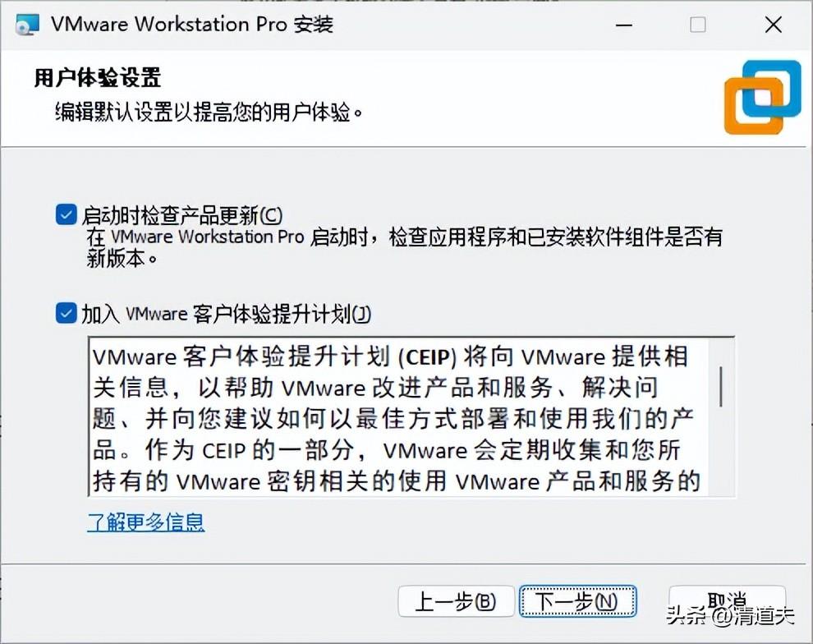
Task: Minimize the VMware Workstation Pro installer window
Action: 624,25
